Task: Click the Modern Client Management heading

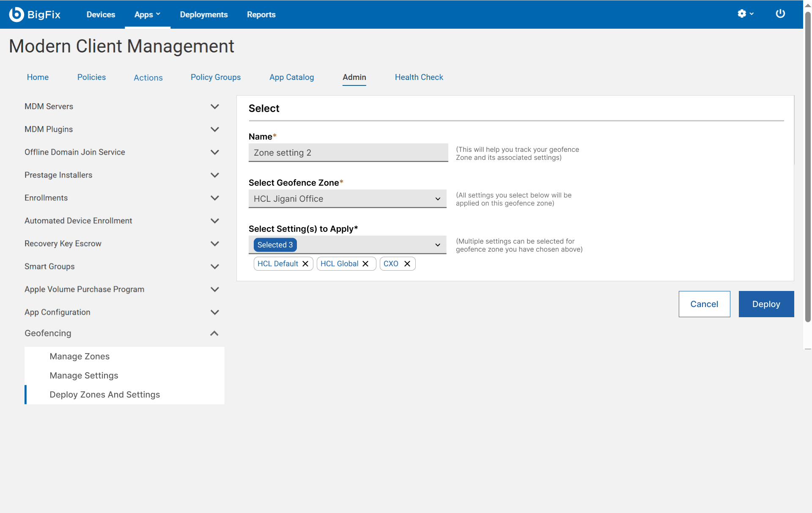Action: click(121, 46)
